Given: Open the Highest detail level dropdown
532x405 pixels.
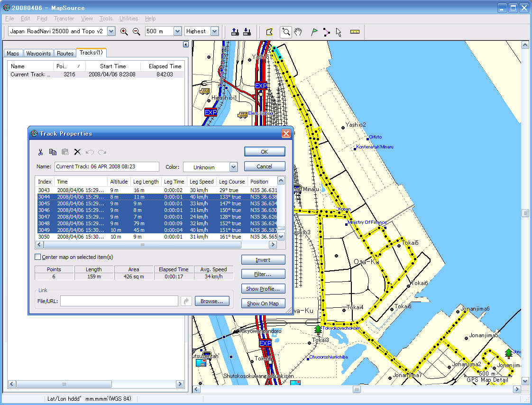Looking at the screenshot, I should [x=214, y=32].
